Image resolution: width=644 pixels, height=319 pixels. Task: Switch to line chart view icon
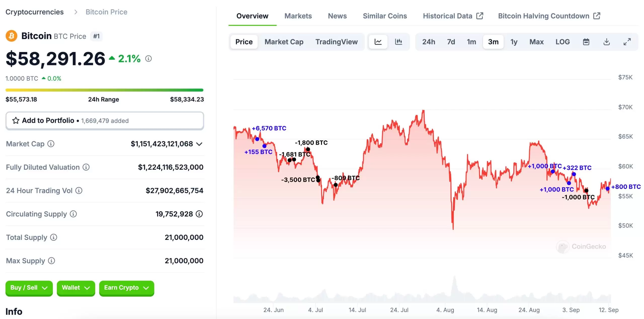click(x=378, y=42)
